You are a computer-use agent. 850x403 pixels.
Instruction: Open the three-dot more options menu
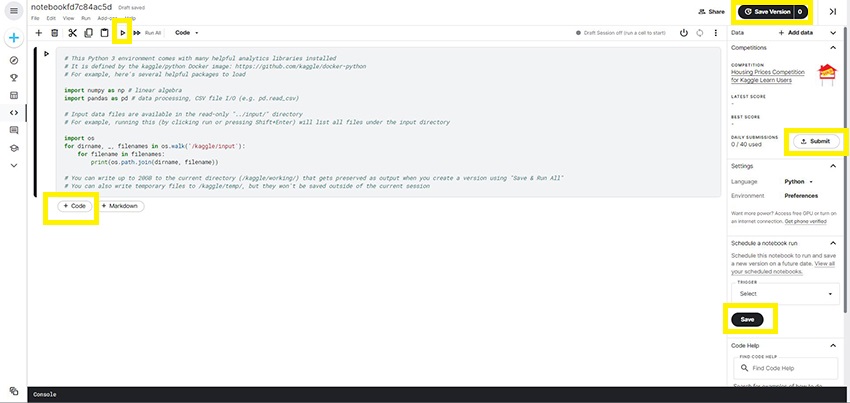pyautogui.click(x=716, y=33)
